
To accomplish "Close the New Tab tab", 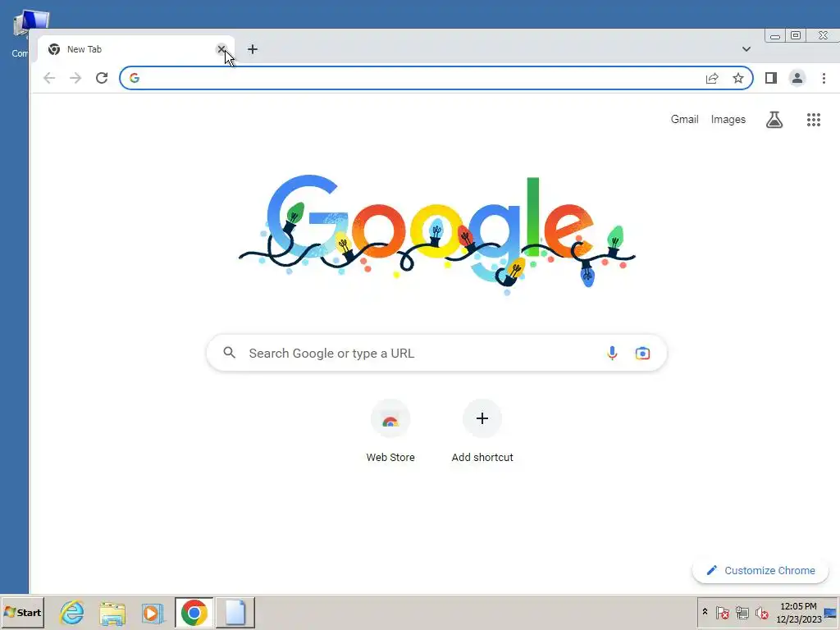I will (221, 49).
